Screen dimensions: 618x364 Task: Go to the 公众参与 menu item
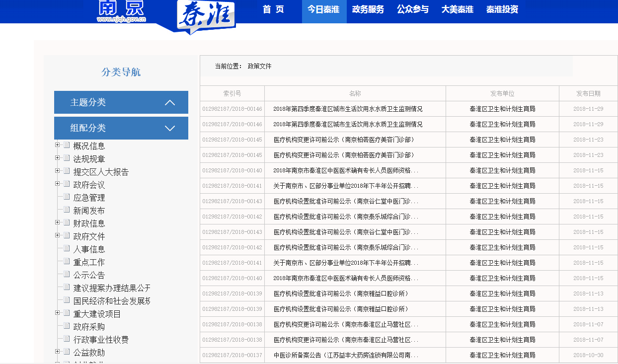click(x=412, y=9)
